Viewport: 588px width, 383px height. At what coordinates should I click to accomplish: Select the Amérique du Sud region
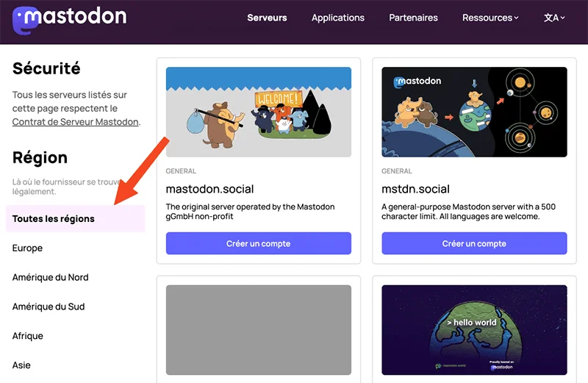[49, 307]
